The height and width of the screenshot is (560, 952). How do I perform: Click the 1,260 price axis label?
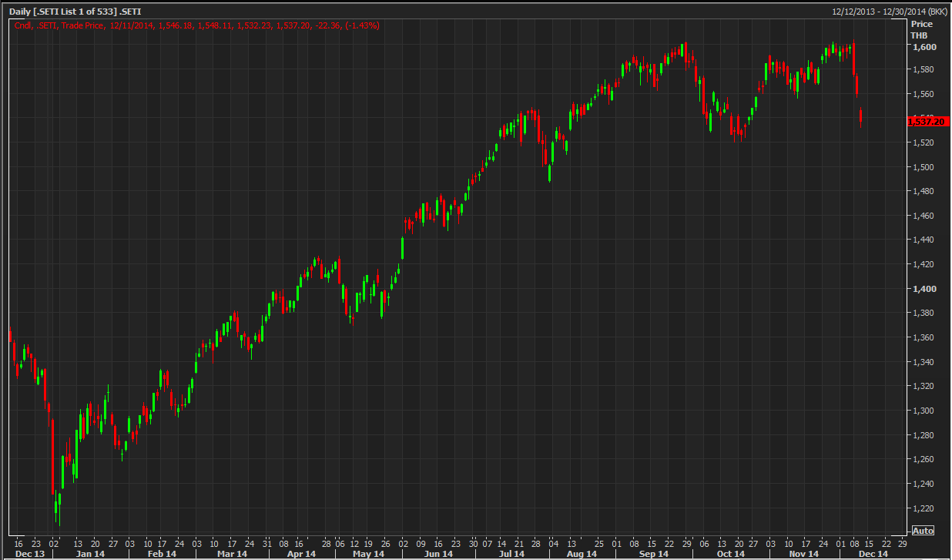pyautogui.click(x=924, y=459)
